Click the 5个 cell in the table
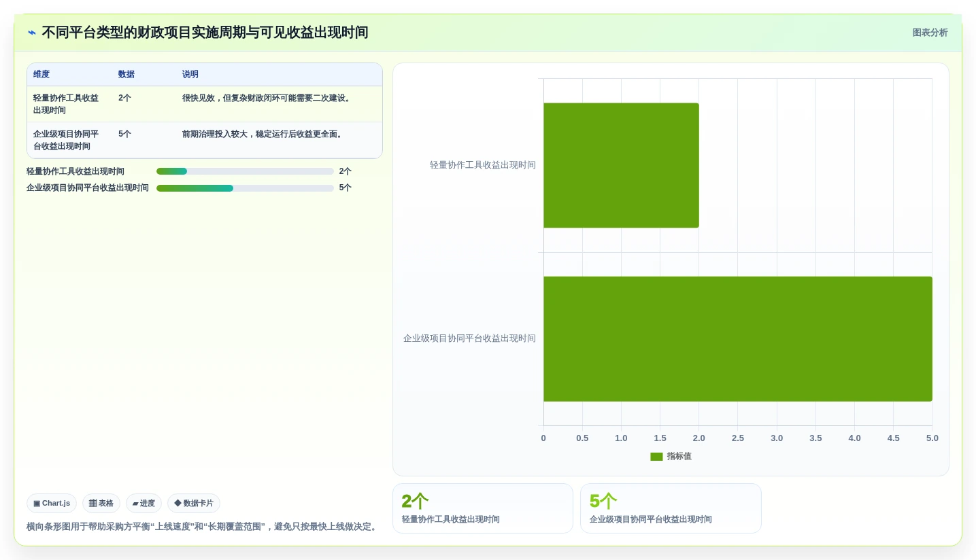The width and height of the screenshot is (976, 560). (124, 134)
